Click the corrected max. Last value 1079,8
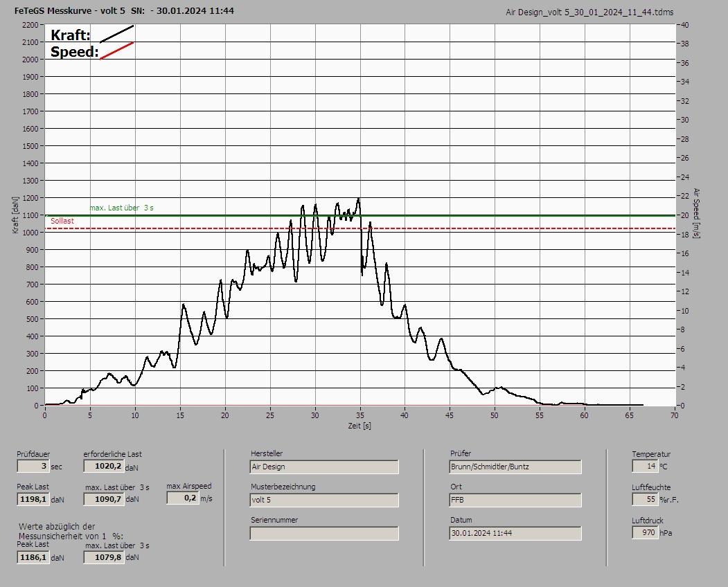 pyautogui.click(x=103, y=557)
